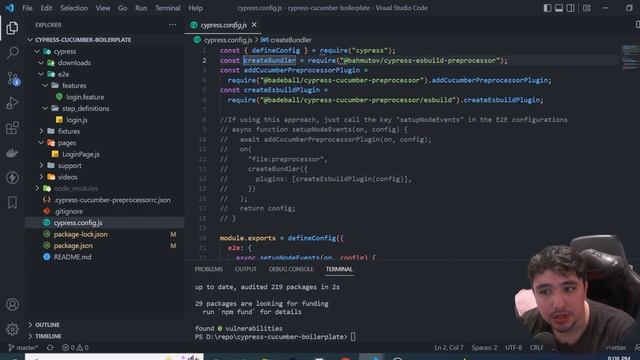Open the Accounts icon
The height and width of the screenshot is (360, 640).
click(x=12, y=304)
